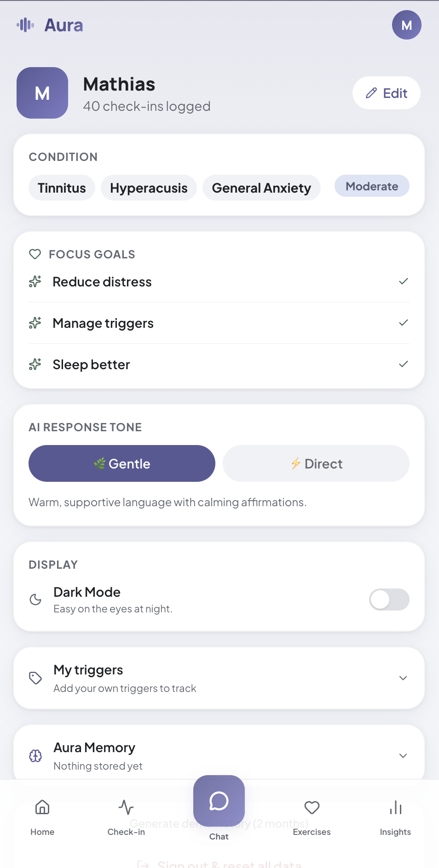Uncheck the Reduce distress goal
The width and height of the screenshot is (439, 868).
point(404,281)
